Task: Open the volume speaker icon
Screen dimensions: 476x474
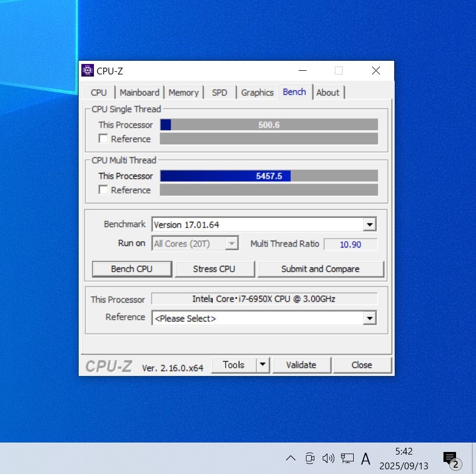Action: point(329,458)
